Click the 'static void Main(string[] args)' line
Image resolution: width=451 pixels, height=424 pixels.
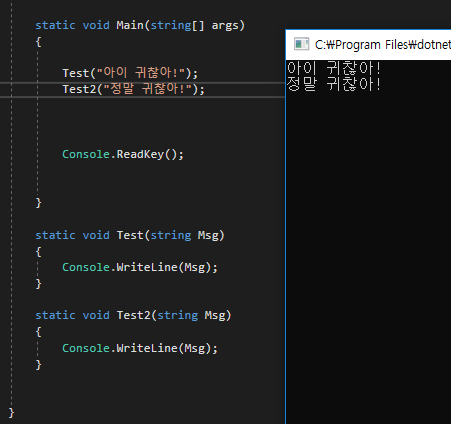pos(140,25)
